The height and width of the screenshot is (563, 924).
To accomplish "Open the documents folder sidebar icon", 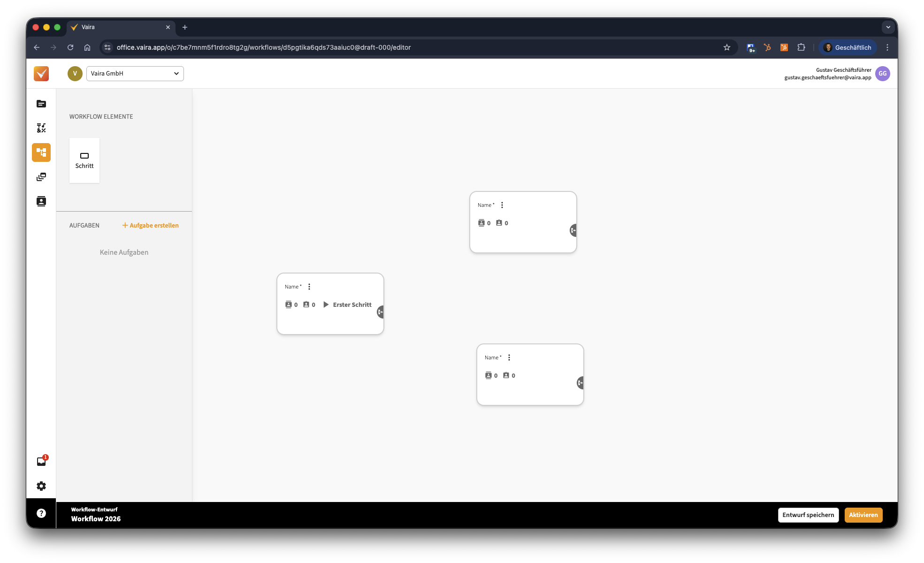I will point(41,104).
